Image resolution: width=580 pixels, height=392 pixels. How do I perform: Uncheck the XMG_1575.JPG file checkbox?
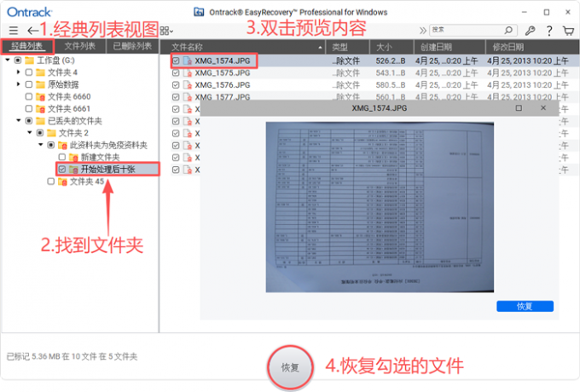(x=176, y=73)
